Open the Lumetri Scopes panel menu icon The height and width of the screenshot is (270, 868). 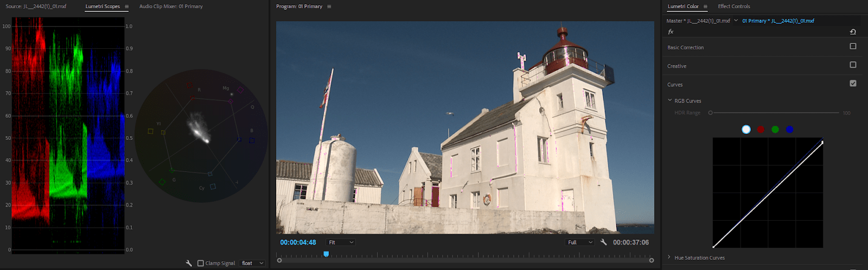click(126, 7)
